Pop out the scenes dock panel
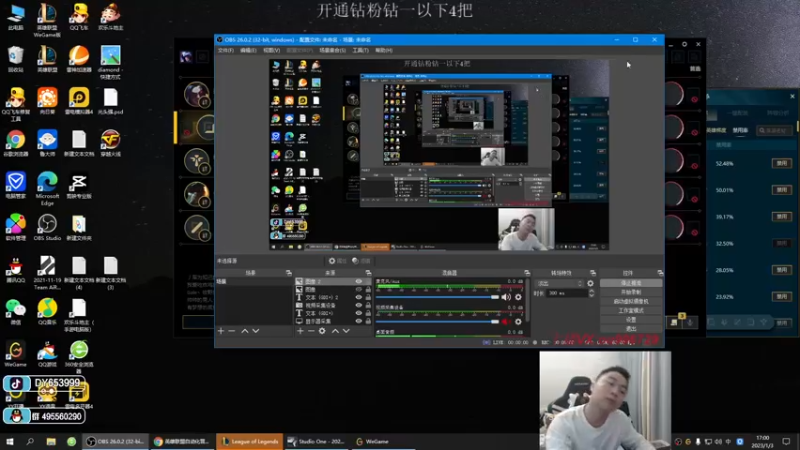The image size is (800, 450). click(289, 273)
